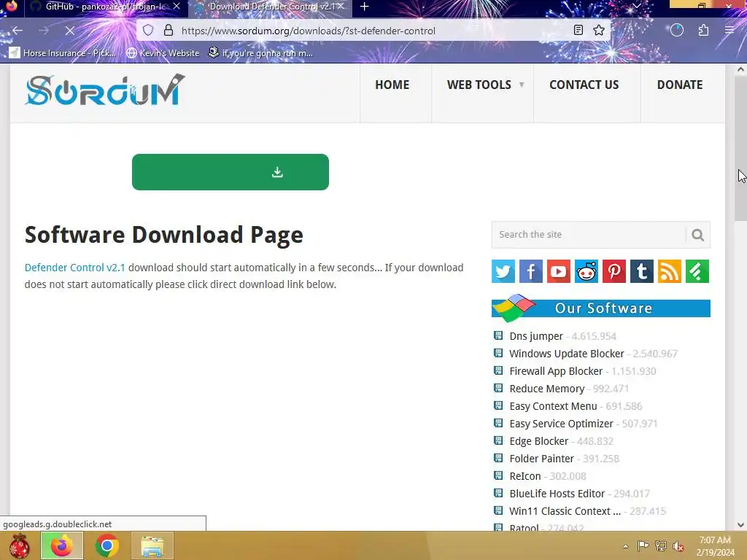
Task: Launch Chrome from the taskbar
Action: click(x=107, y=545)
